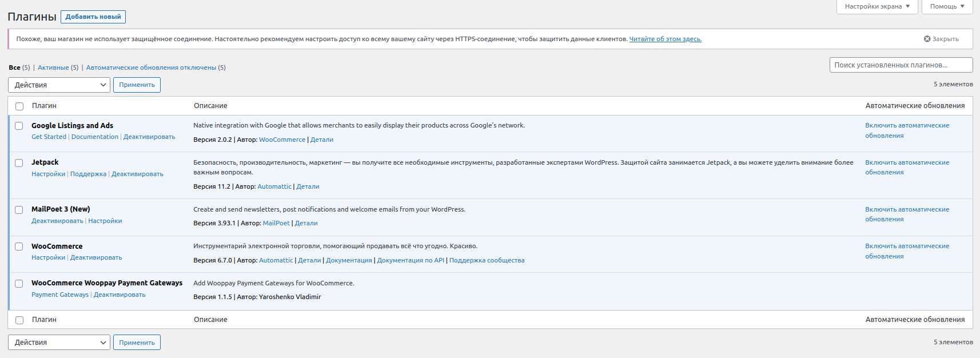Image resolution: width=980 pixels, height=358 pixels.
Task: Enable auto-updates for MailPoet 3
Action: pos(907,214)
